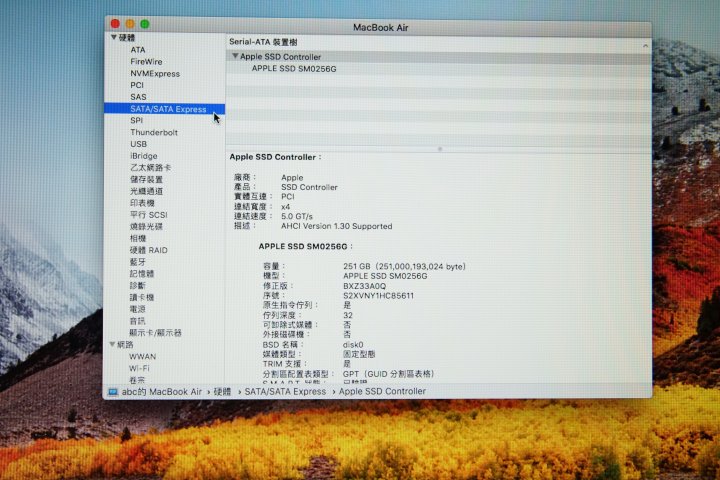Collapse the 網路 network section triangle

tap(112, 344)
